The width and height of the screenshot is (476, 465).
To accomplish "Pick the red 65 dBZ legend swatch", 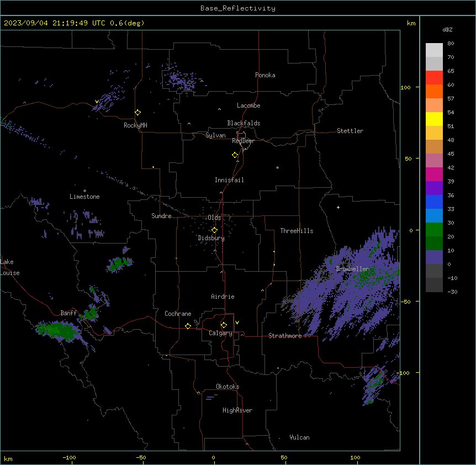I will click(434, 77).
